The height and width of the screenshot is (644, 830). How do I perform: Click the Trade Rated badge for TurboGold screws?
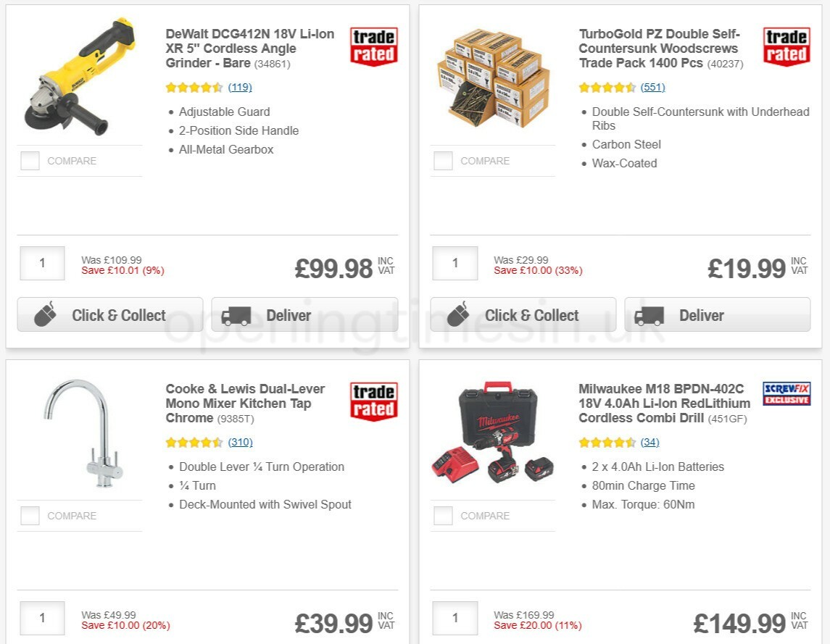point(787,46)
